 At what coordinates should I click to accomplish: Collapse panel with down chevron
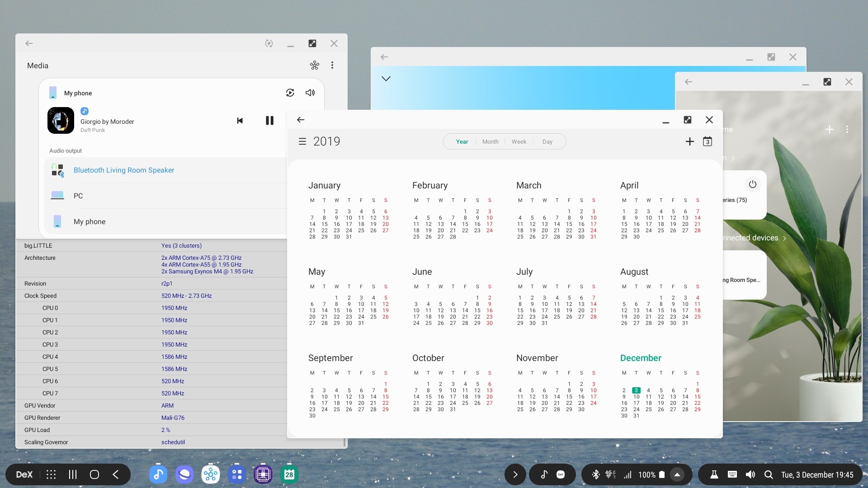click(x=386, y=79)
